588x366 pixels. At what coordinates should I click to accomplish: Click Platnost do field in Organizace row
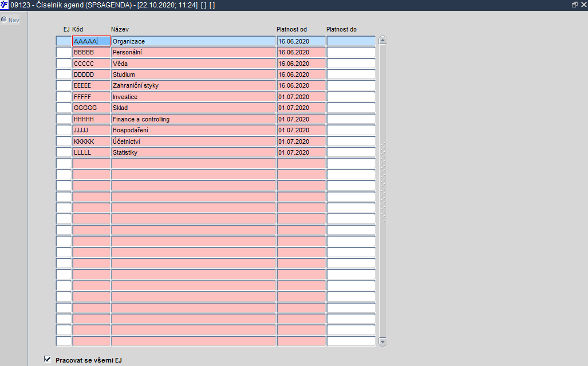351,41
